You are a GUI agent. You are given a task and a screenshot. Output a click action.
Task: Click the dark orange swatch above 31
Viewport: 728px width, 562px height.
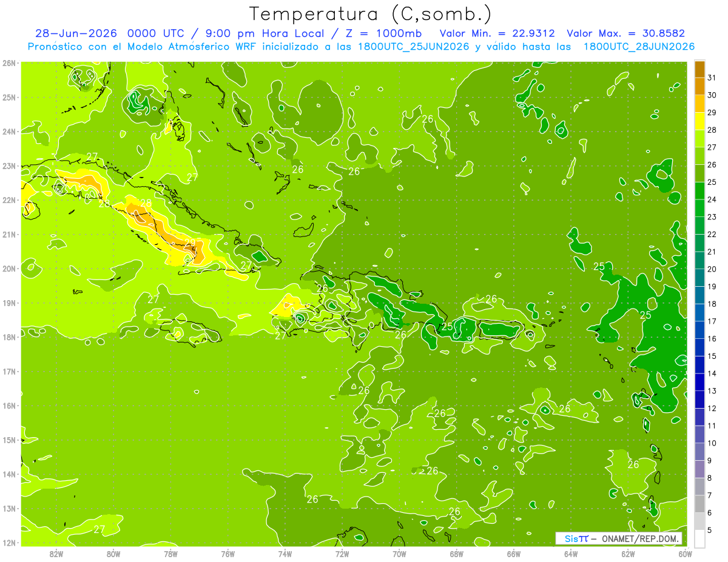pyautogui.click(x=699, y=69)
